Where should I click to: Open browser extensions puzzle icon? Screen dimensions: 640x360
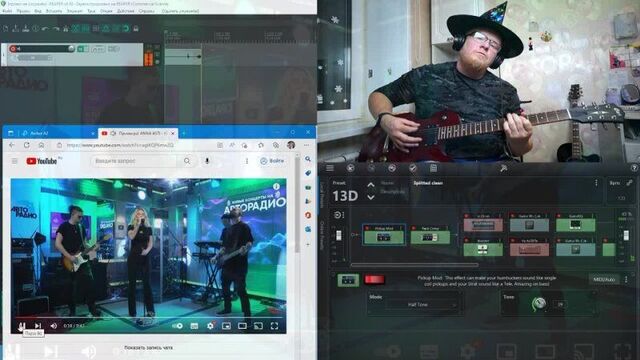click(x=261, y=145)
